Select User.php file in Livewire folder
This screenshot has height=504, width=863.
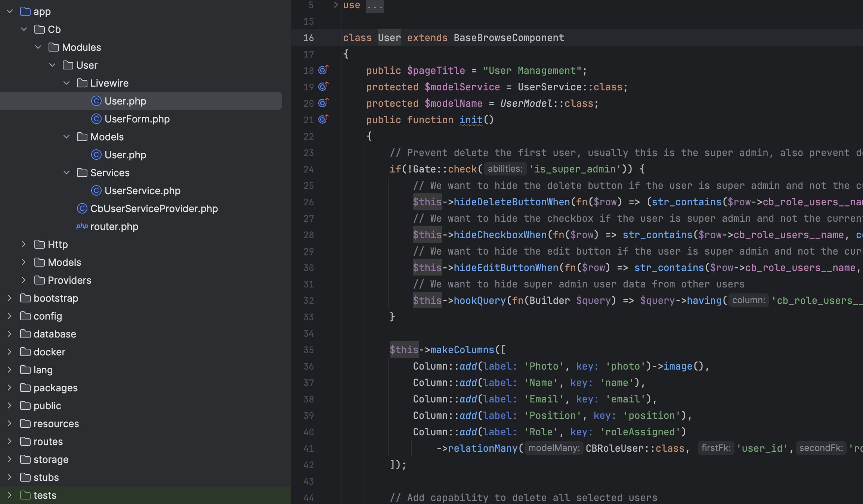(125, 101)
